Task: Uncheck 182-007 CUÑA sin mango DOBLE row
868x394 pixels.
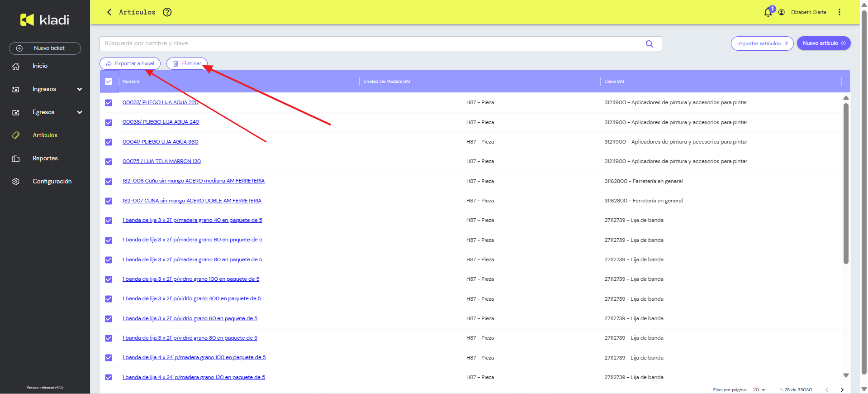Action: [x=109, y=201]
